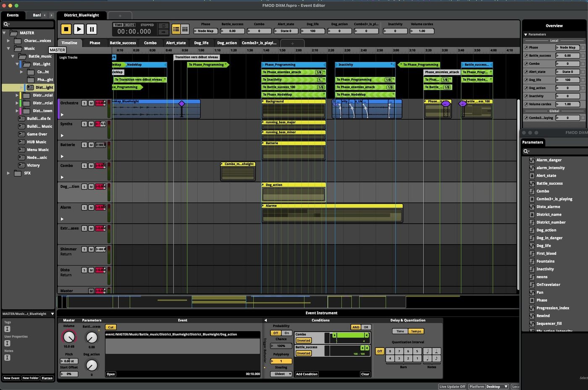588x390 pixels.
Task: Mute the Orchestre track
Action: coord(91,103)
